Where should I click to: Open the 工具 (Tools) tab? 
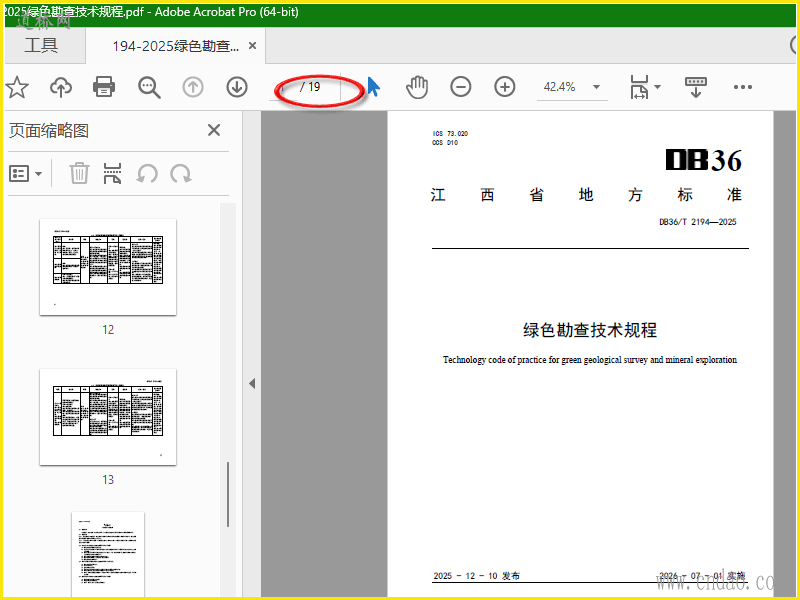[x=41, y=45]
